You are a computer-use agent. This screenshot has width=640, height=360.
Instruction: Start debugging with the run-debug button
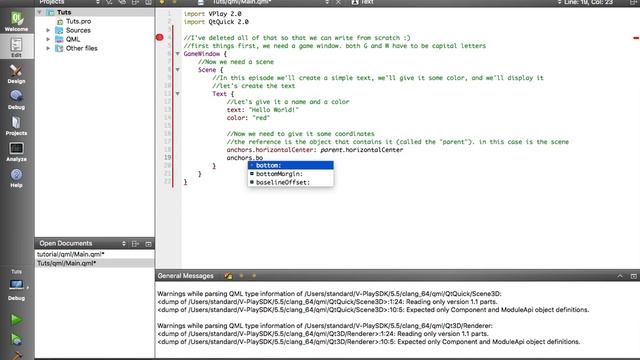(16, 339)
